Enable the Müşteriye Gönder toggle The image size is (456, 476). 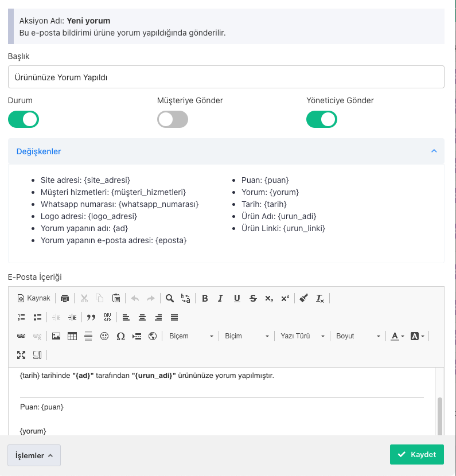coord(173,119)
